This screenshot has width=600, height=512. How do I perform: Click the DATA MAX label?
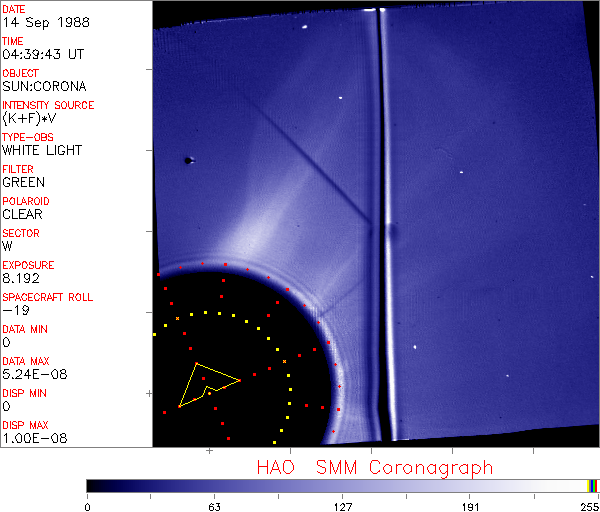(26, 361)
